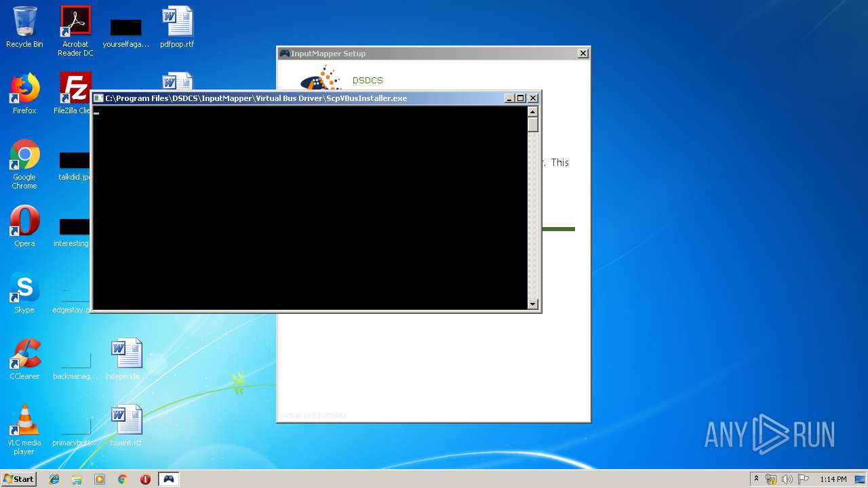Open the Opera browser shortcut
868x488 pixels.
[24, 227]
